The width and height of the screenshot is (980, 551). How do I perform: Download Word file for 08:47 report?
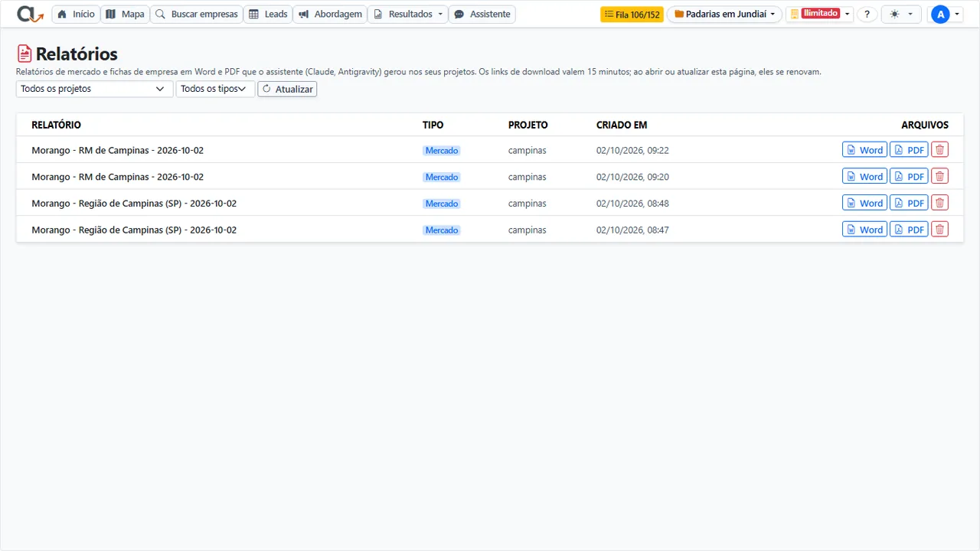tap(864, 229)
